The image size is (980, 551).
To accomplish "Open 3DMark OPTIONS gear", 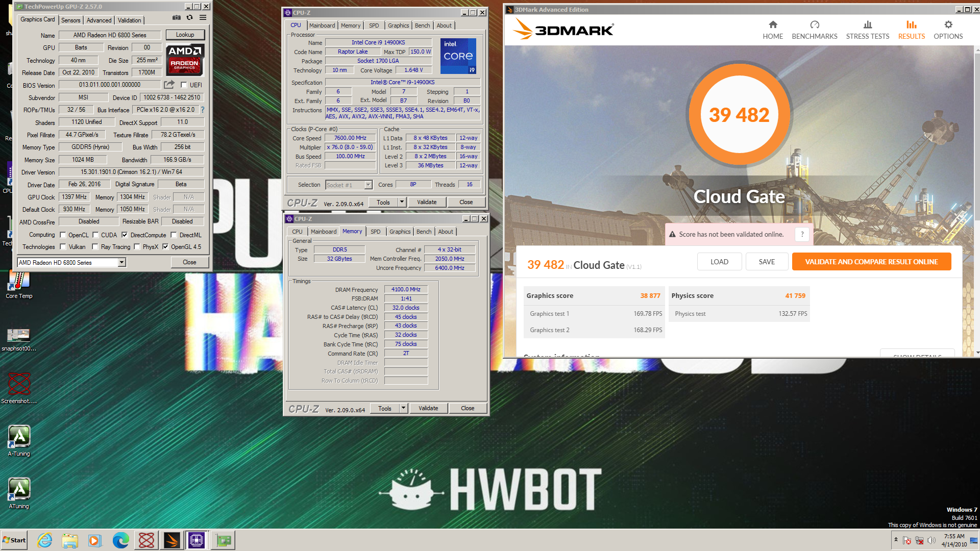I will 948,30.
